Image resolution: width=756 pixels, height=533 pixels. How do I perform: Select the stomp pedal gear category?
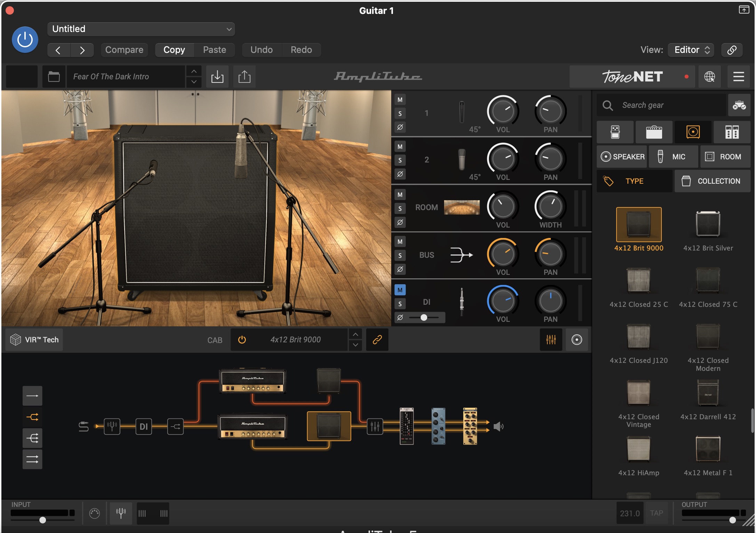615,132
